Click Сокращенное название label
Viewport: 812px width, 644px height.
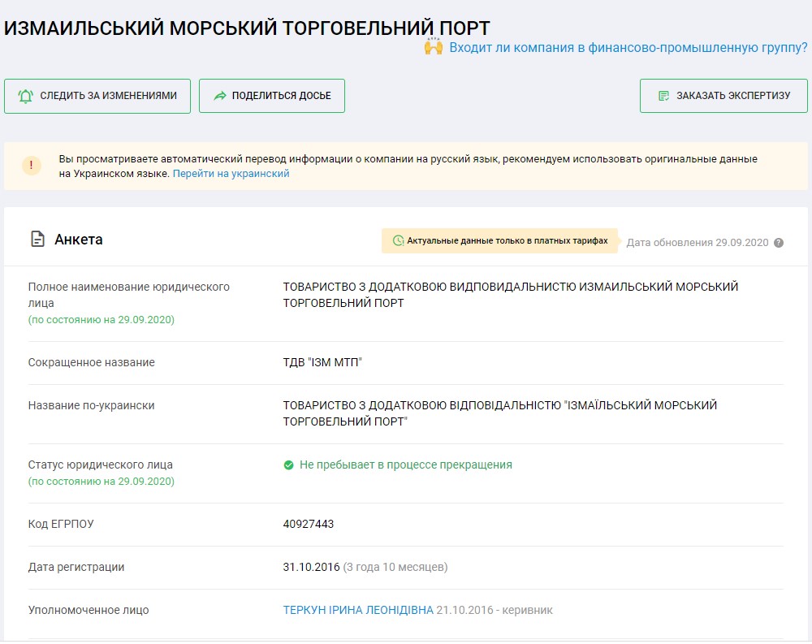(x=91, y=362)
